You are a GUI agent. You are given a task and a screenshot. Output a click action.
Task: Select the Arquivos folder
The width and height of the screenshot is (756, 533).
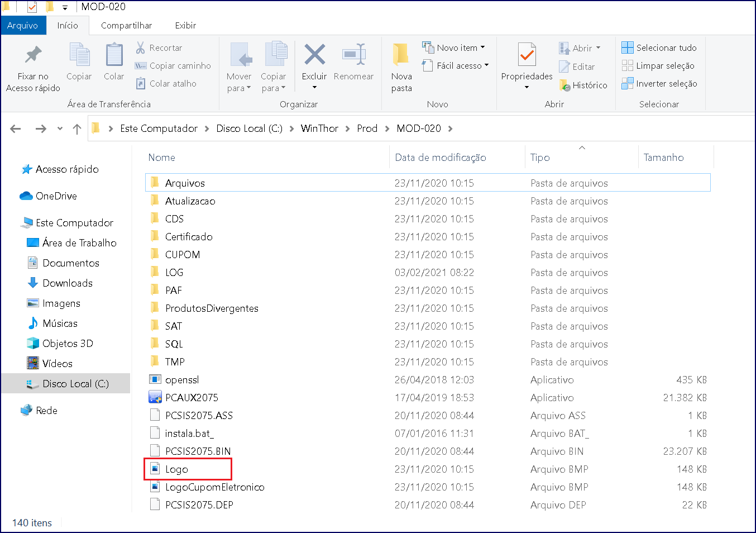click(x=428, y=183)
